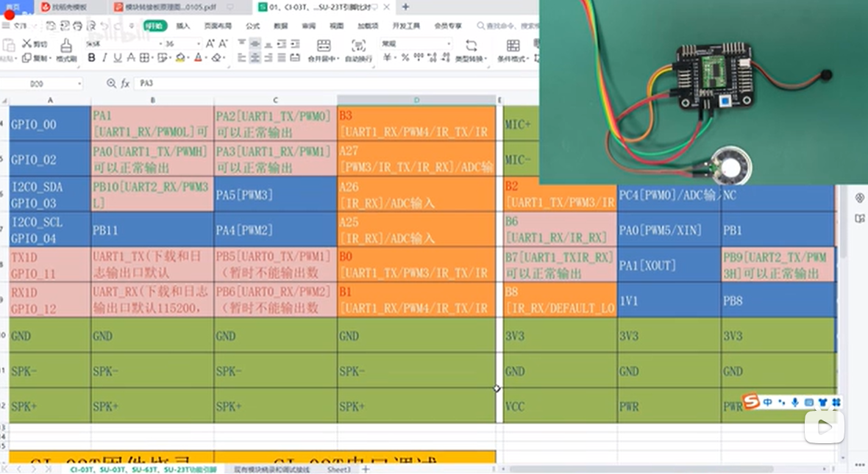Click the center horizontal alignment icon
The image size is (868, 474).
255,58
